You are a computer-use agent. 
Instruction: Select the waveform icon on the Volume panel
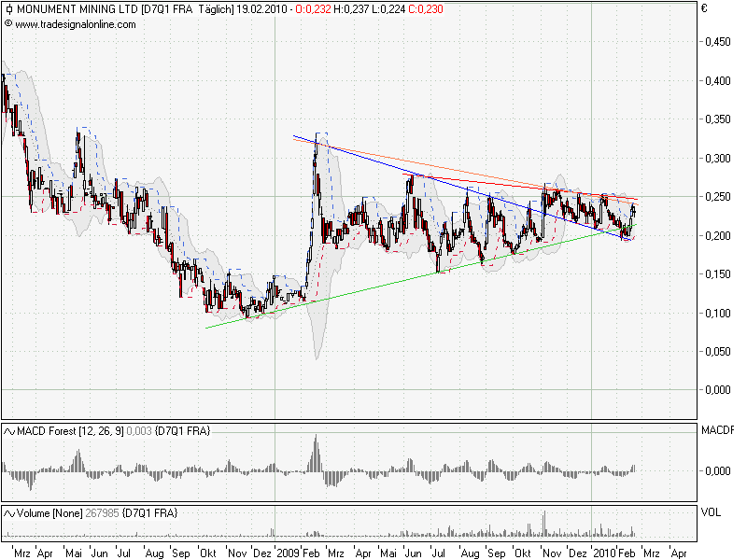[9, 511]
